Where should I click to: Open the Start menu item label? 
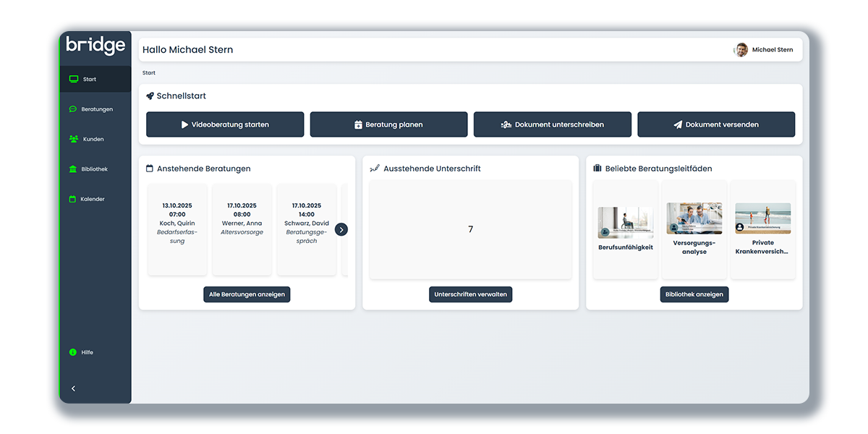[x=90, y=80]
